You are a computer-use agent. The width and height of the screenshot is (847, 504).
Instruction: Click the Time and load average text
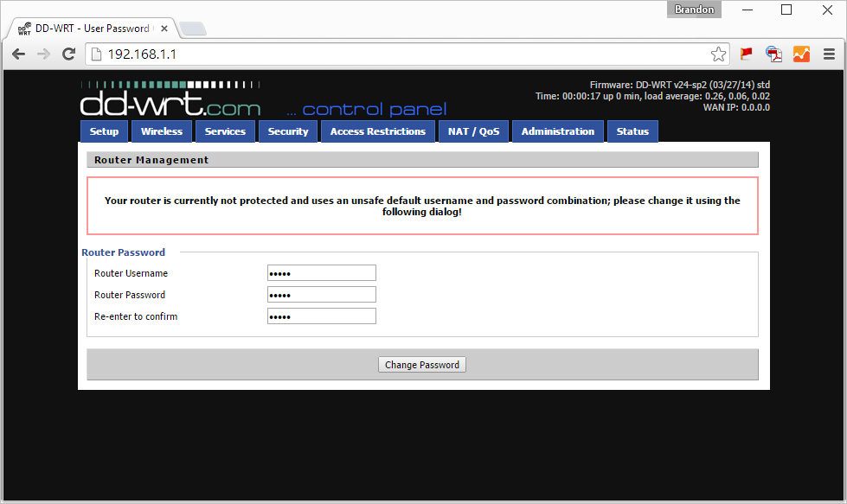(x=652, y=96)
